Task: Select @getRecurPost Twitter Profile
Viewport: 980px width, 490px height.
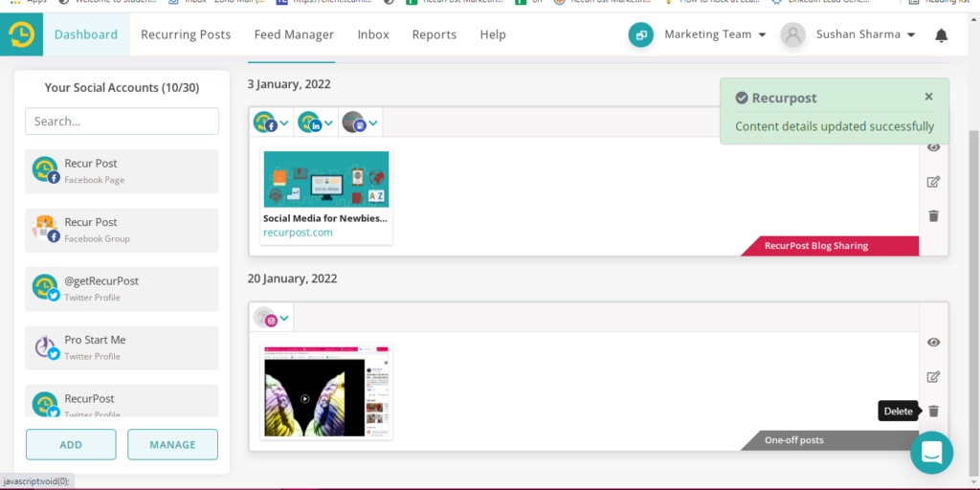Action: pos(122,288)
